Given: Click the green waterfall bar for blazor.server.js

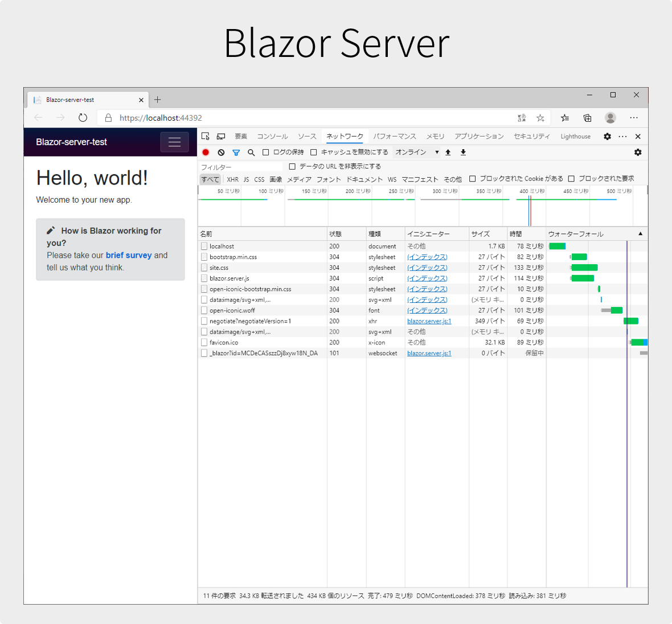Looking at the screenshot, I should point(583,278).
